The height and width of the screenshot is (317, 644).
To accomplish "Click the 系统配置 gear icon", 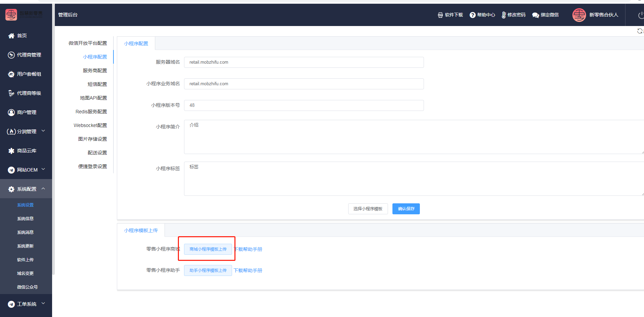I will 11,189.
